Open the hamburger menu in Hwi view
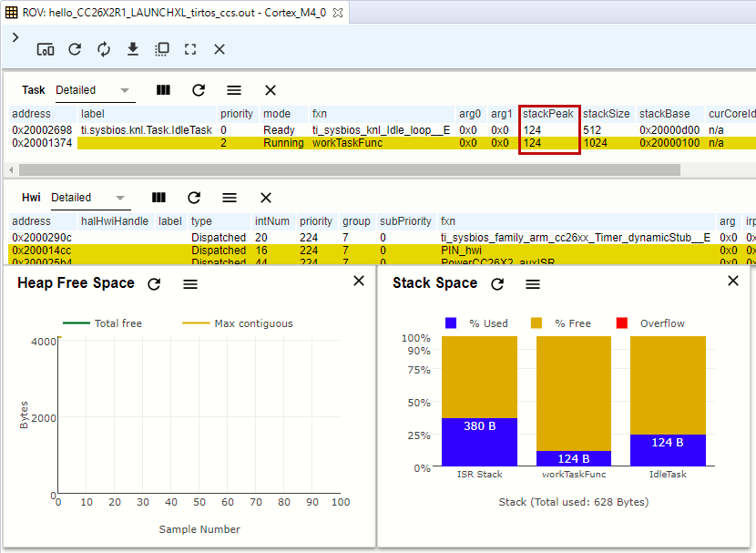 coord(230,198)
